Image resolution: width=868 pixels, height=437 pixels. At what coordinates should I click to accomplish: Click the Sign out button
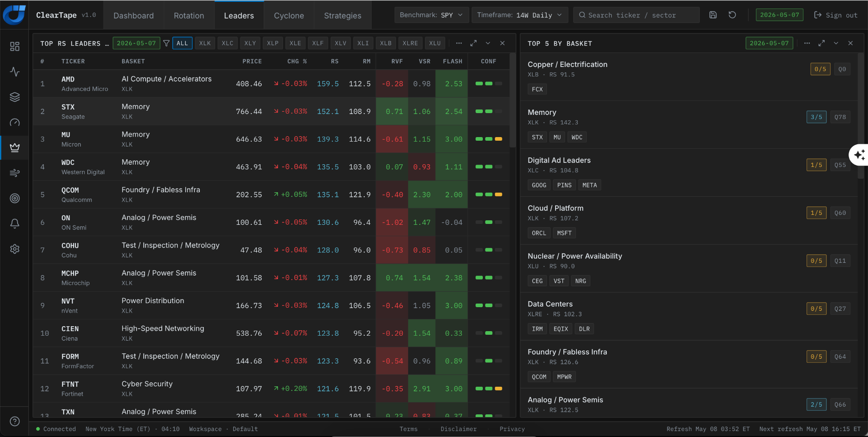click(x=835, y=15)
